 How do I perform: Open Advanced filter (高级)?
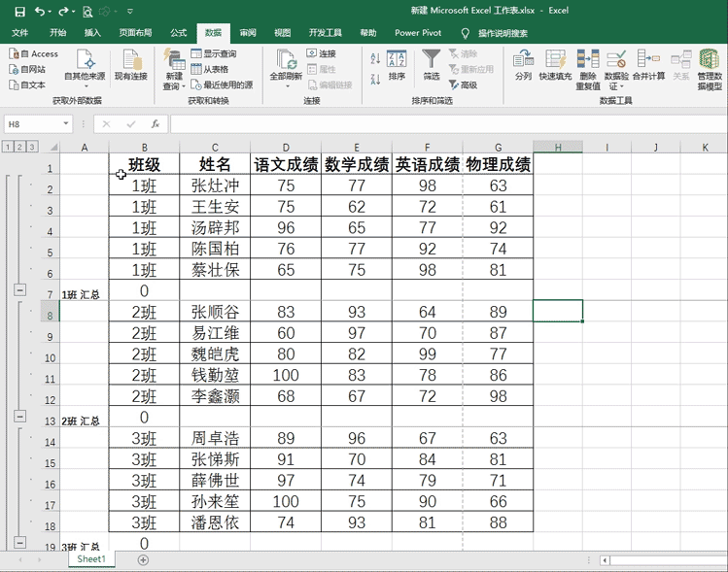pyautogui.click(x=464, y=84)
